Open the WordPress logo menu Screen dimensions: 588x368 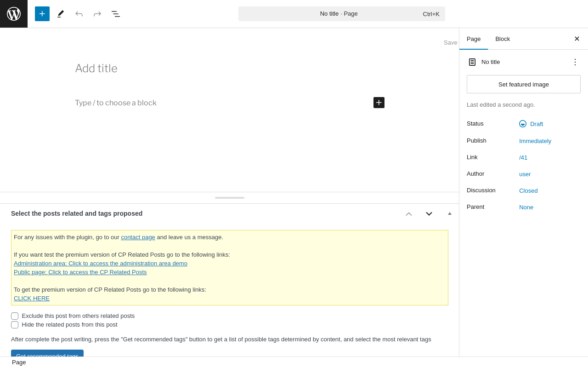click(x=14, y=14)
